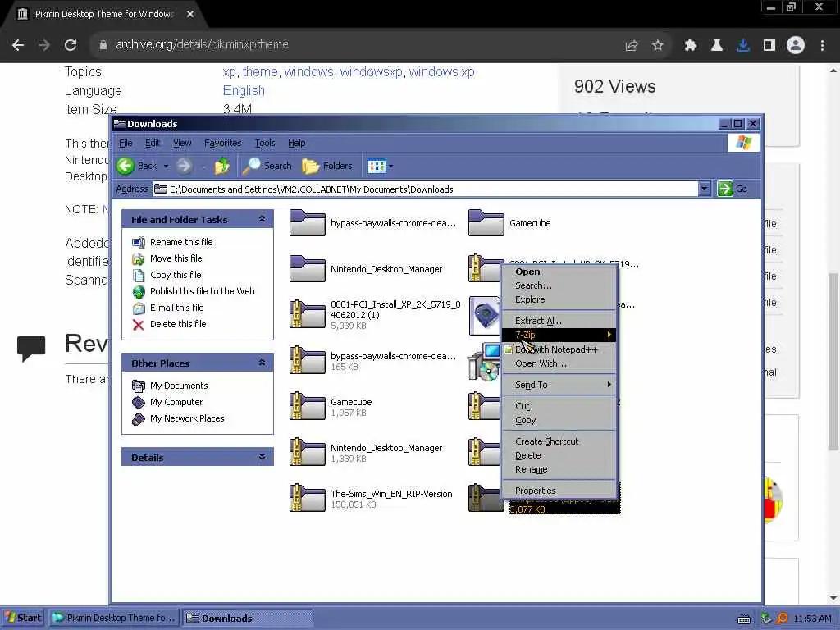Collapse the Other Places panel
840x630 pixels.
(262, 363)
